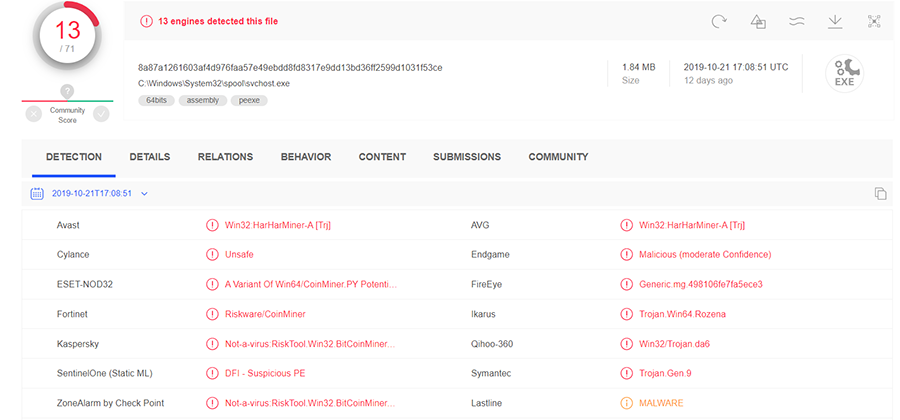
Task: Click the SHA-256 file hash text
Action: pos(290,68)
